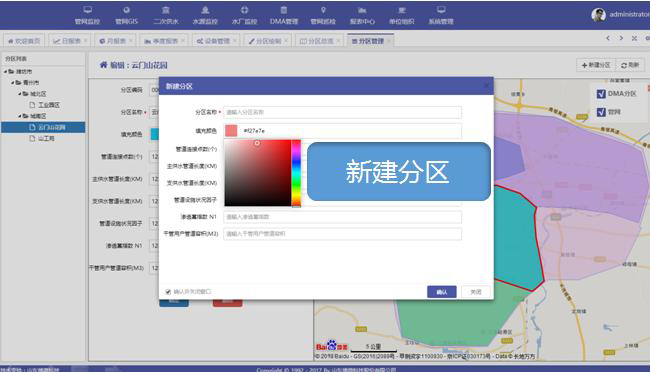
Task: Close the 日报表 tab with its X
Action: pos(85,41)
